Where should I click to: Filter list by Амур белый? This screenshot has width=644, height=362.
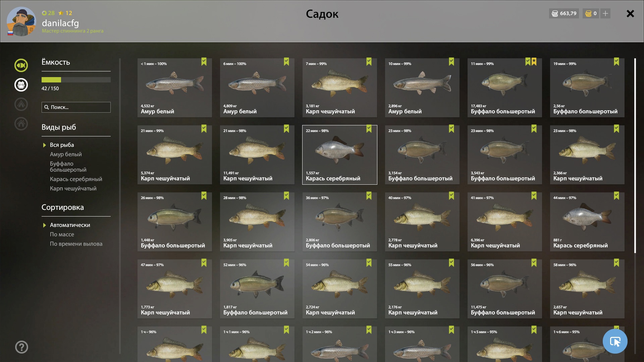point(66,154)
